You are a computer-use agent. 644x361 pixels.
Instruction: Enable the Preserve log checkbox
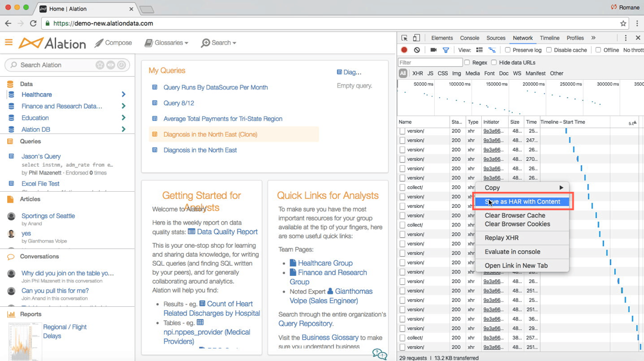click(x=507, y=50)
